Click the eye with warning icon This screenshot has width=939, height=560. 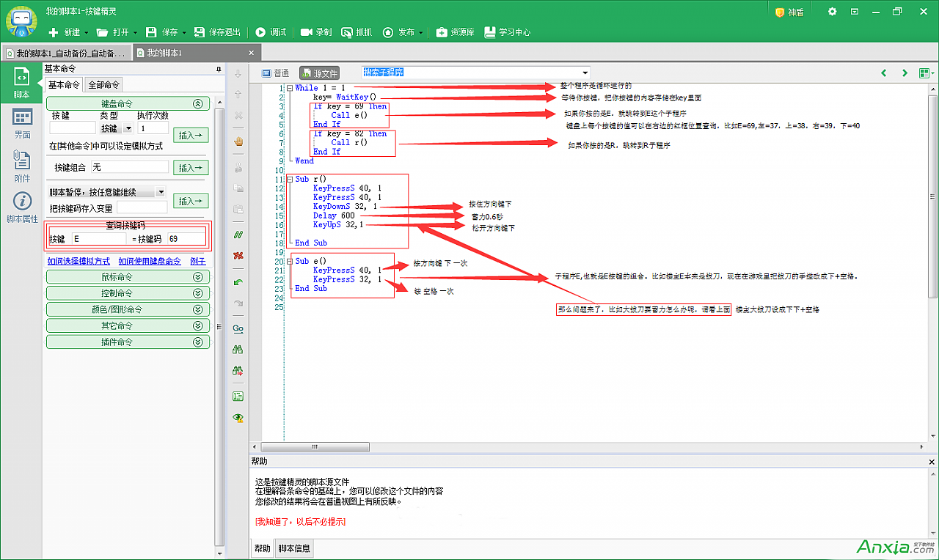tap(238, 418)
